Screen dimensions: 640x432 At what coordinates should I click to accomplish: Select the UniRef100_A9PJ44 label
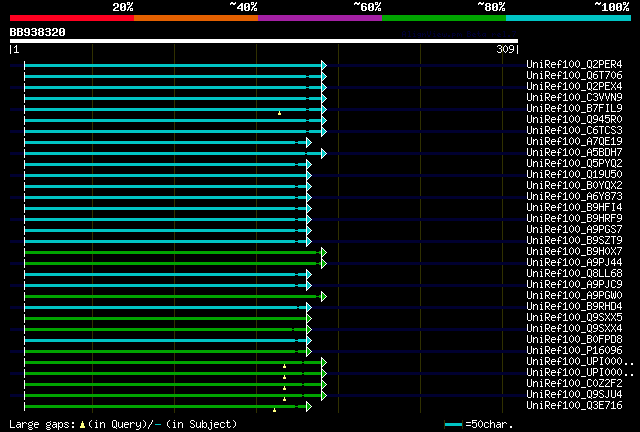pos(574,263)
